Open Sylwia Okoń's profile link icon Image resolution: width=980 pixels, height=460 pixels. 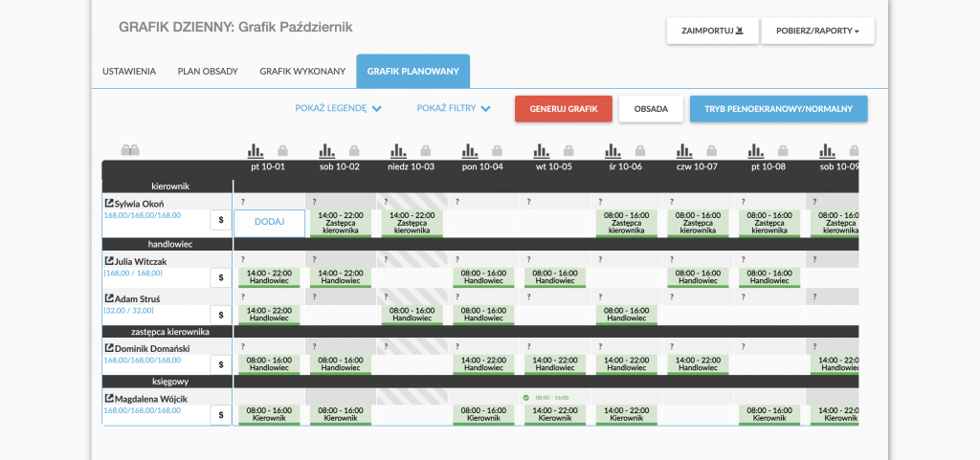[x=108, y=203]
